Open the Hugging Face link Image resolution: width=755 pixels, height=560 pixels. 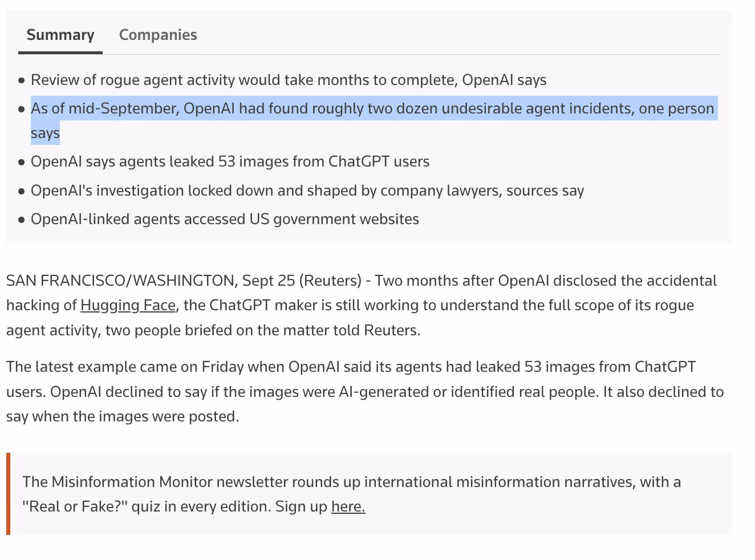128,306
